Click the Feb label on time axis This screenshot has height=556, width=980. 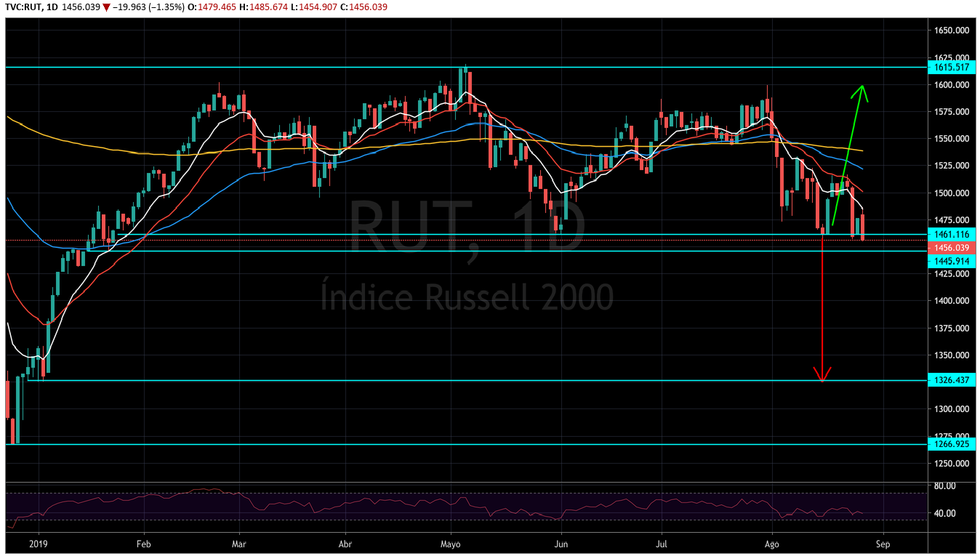tap(143, 543)
